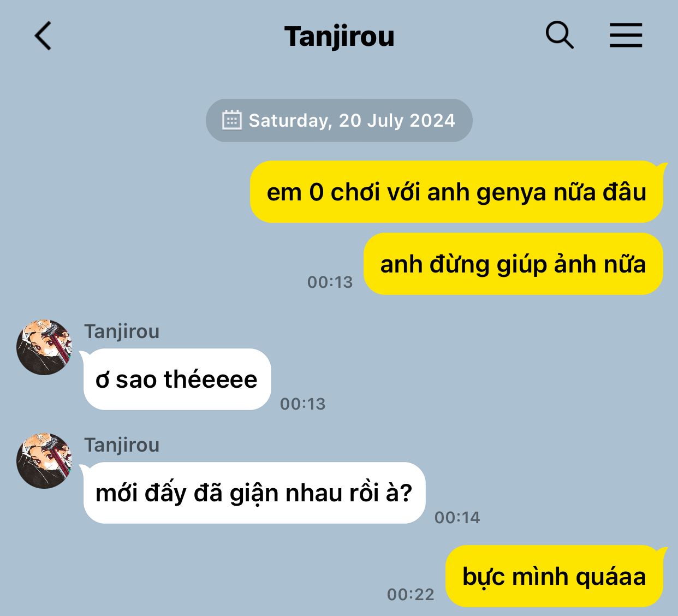Open the hamburger menu icon
This screenshot has width=678, height=616.
tap(626, 35)
